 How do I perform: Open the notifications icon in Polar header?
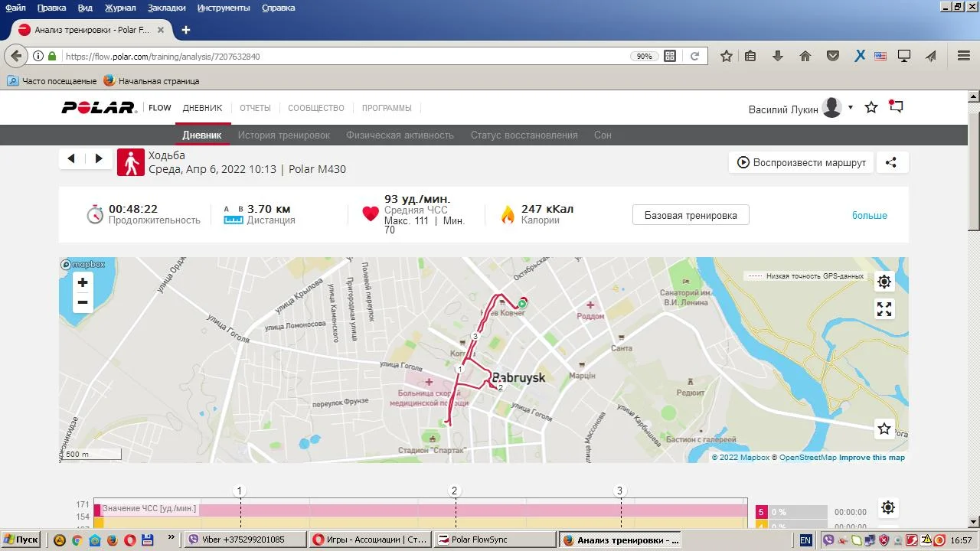pyautogui.click(x=896, y=107)
